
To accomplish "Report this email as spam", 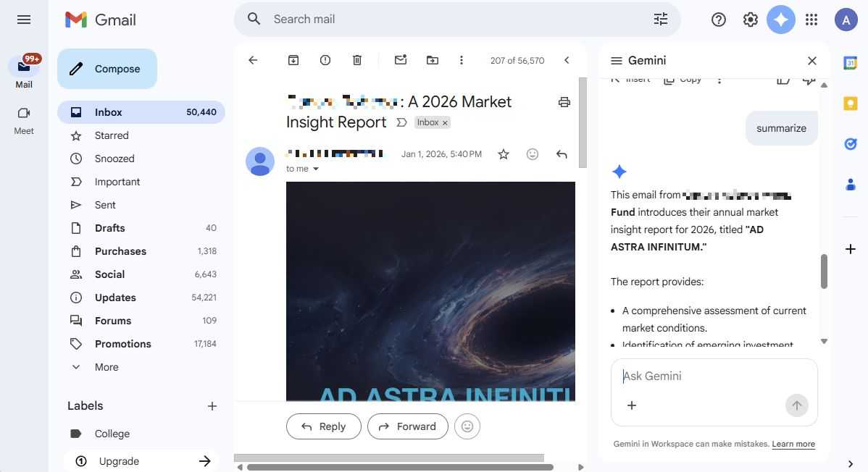I will tap(325, 60).
